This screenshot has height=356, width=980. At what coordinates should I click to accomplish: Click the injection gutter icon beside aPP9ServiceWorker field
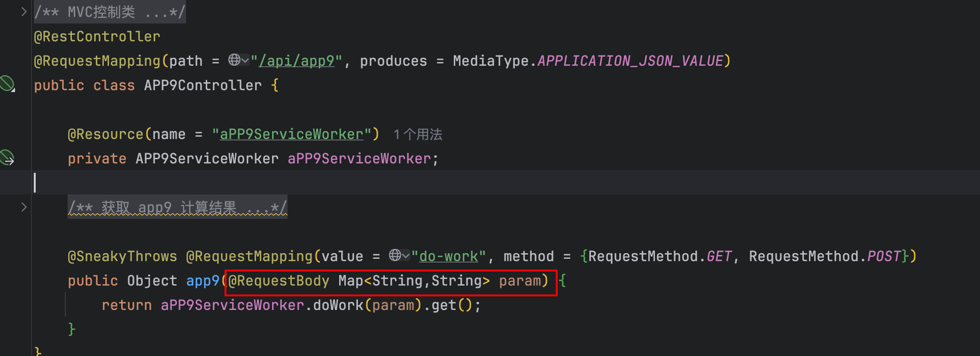click(7, 158)
